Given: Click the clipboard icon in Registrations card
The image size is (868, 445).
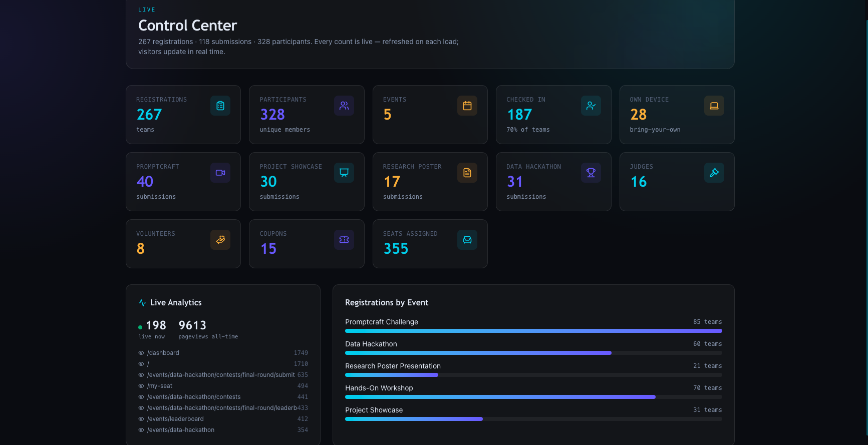Looking at the screenshot, I should (220, 106).
